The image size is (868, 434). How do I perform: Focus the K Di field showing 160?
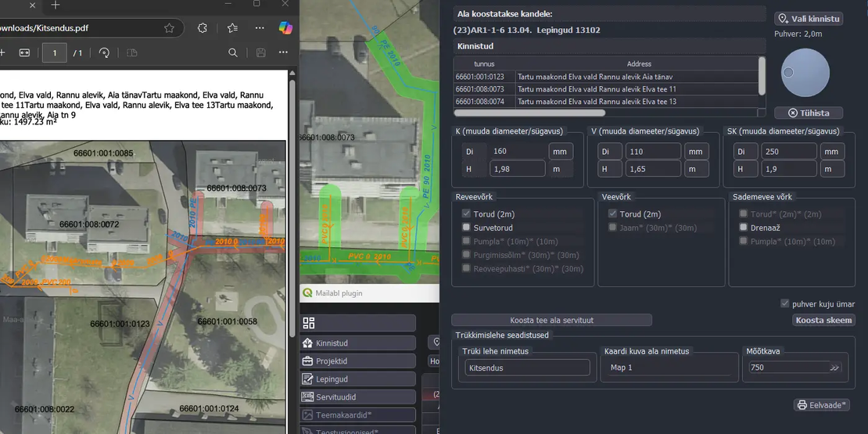coord(517,152)
